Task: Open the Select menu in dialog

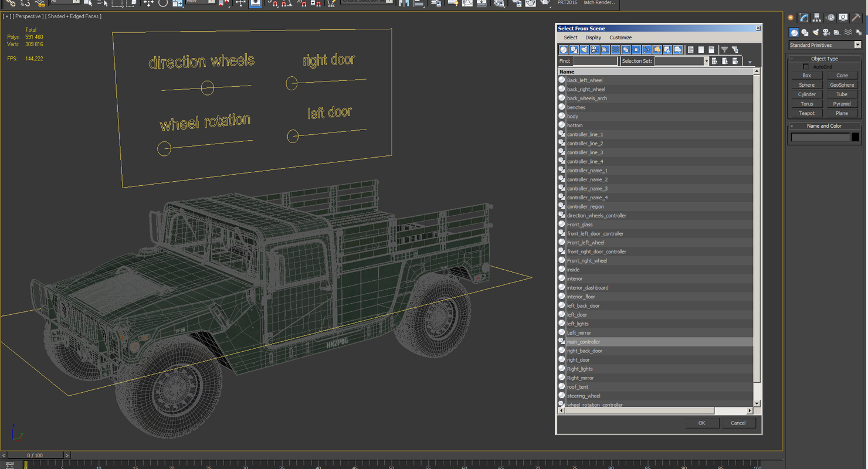Action: (x=571, y=38)
